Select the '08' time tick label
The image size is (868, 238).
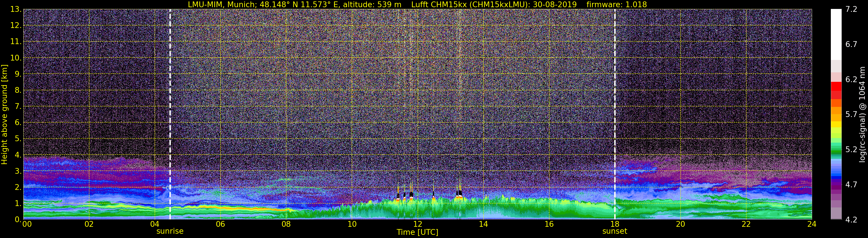point(286,224)
